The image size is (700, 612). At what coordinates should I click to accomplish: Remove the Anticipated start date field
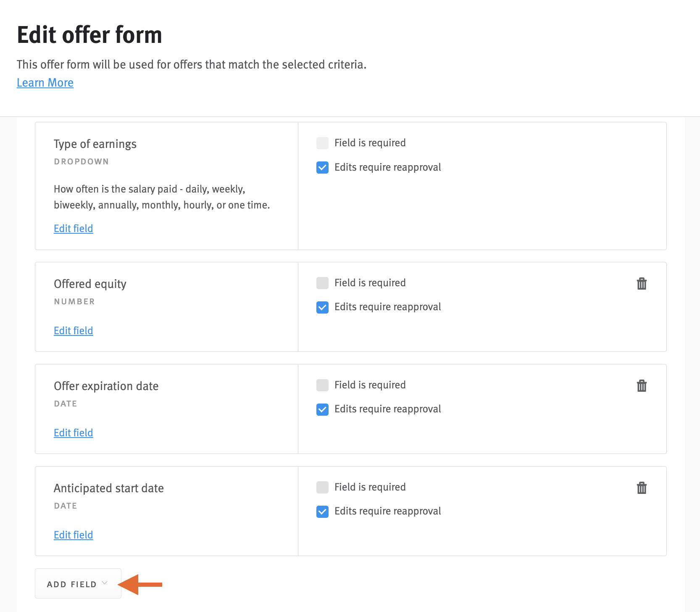[x=642, y=488]
